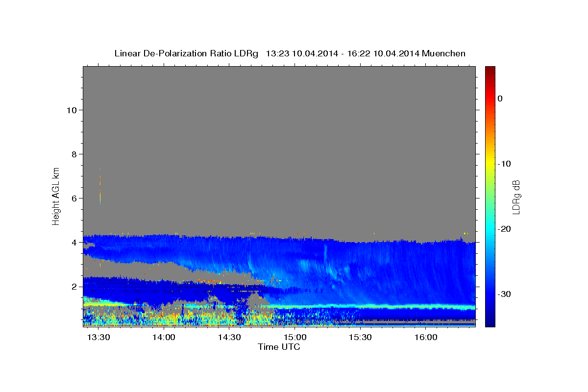The height and width of the screenshot is (392, 588).
Task: Click the '13:23 10.04.2014' start time in title
Action: pos(302,53)
